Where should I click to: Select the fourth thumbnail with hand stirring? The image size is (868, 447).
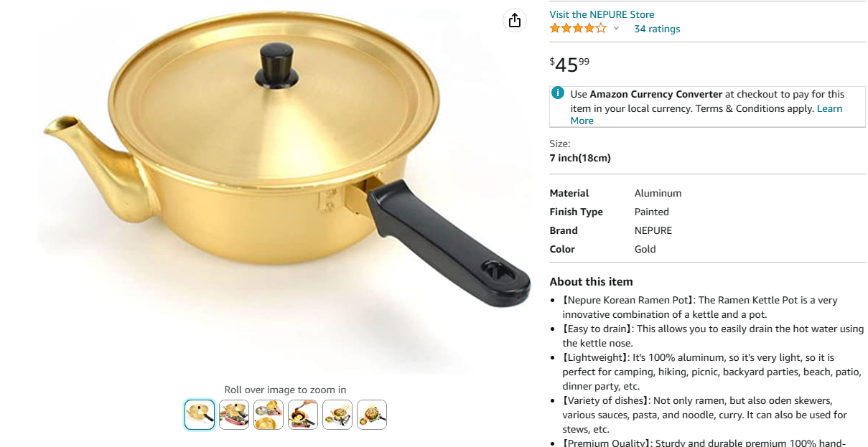pyautogui.click(x=303, y=415)
